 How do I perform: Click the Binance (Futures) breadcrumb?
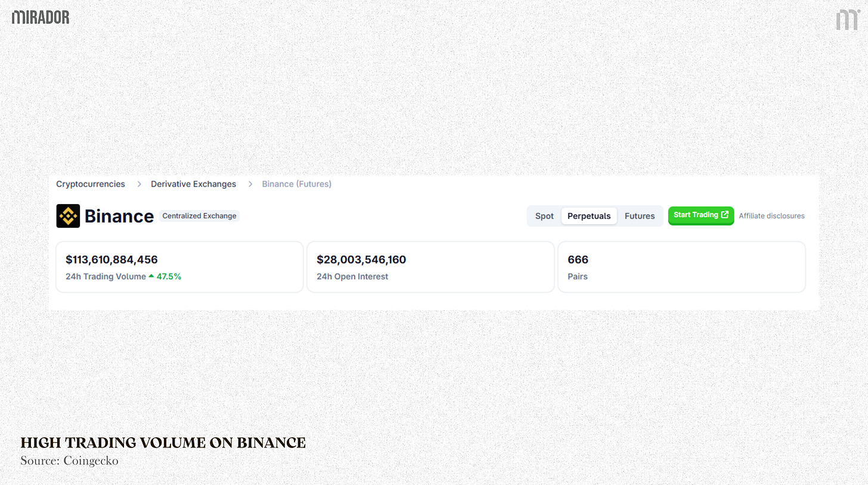[x=297, y=184]
